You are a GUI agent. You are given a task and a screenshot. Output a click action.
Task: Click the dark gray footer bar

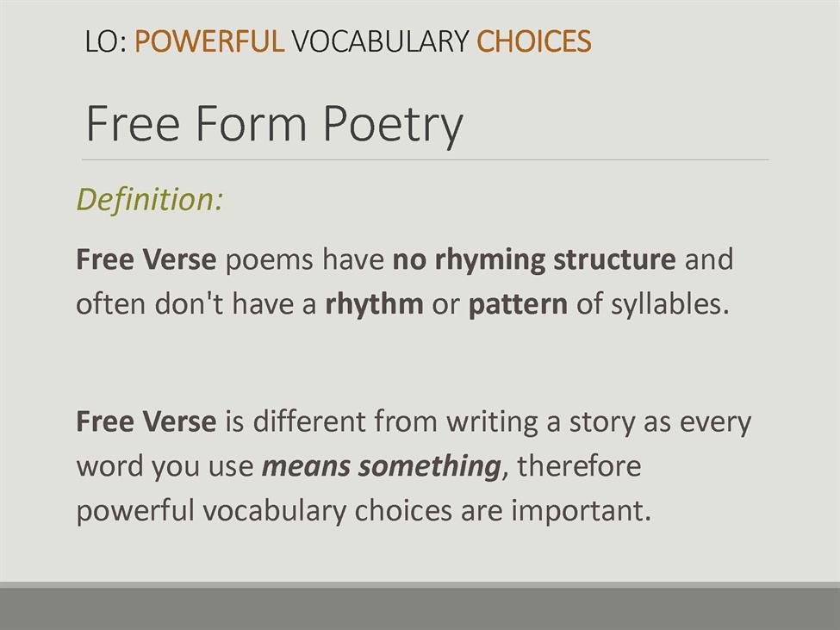pyautogui.click(x=420, y=608)
